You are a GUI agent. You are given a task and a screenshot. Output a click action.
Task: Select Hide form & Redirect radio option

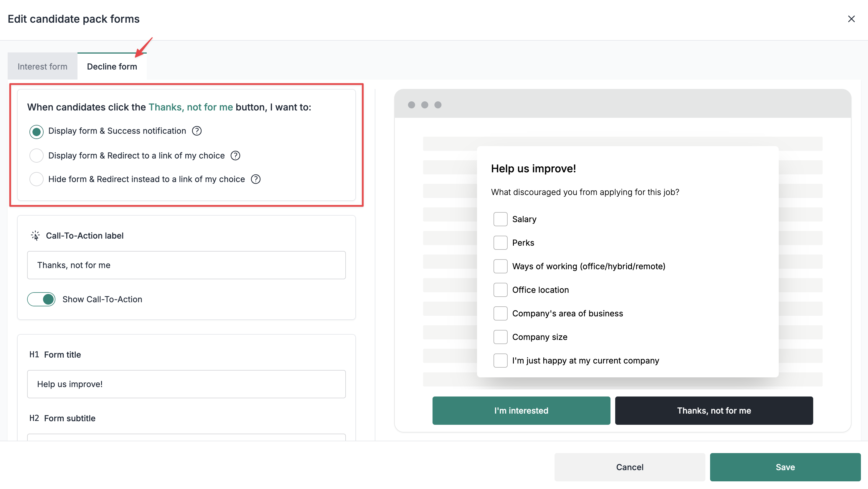click(36, 179)
